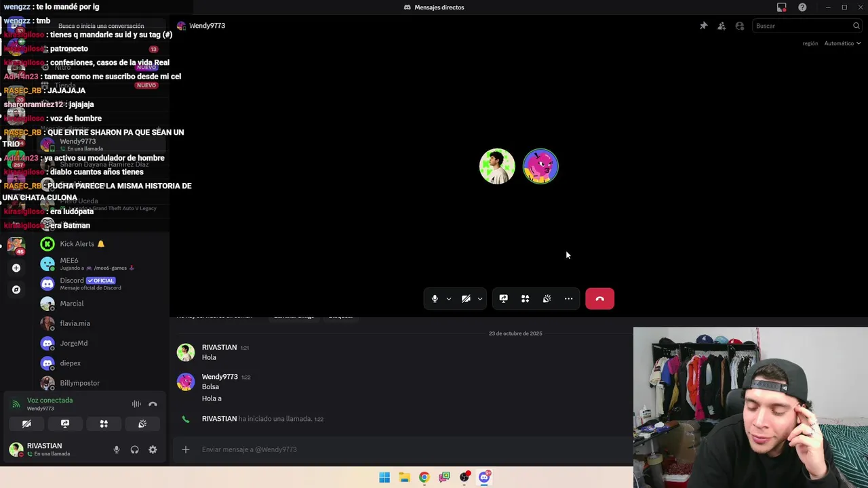Share your screen from call control bar
The height and width of the screenshot is (488, 868).
(x=504, y=299)
